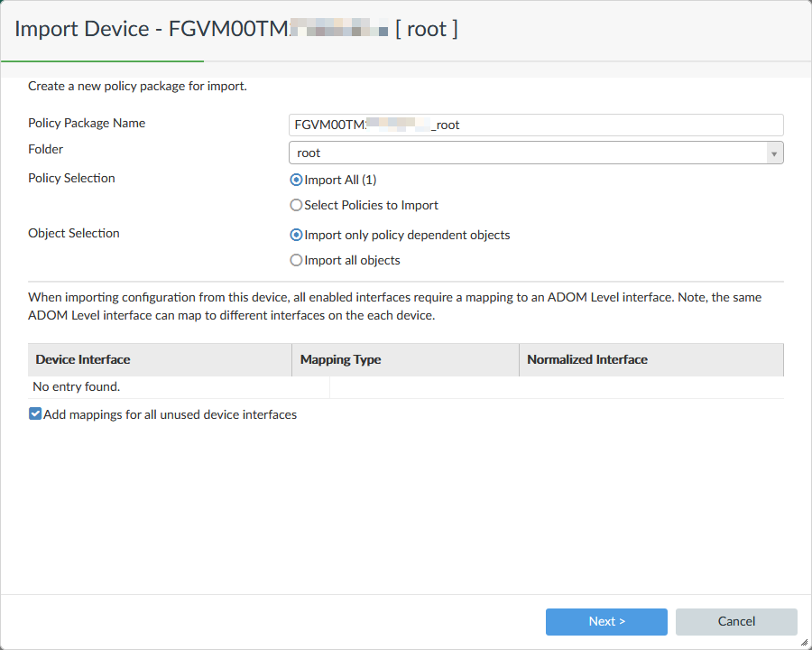812x650 pixels.
Task: Click the Policy Package Name label
Action: tap(87, 123)
